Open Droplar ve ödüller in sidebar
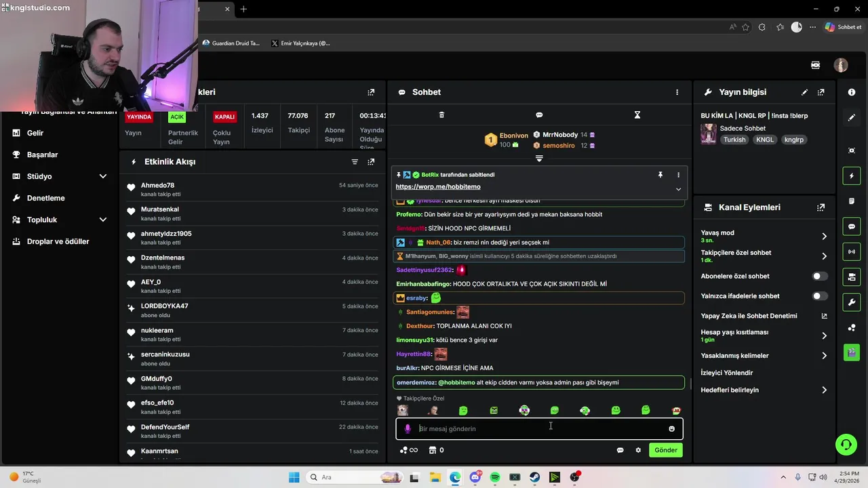The image size is (868, 488). (60, 241)
